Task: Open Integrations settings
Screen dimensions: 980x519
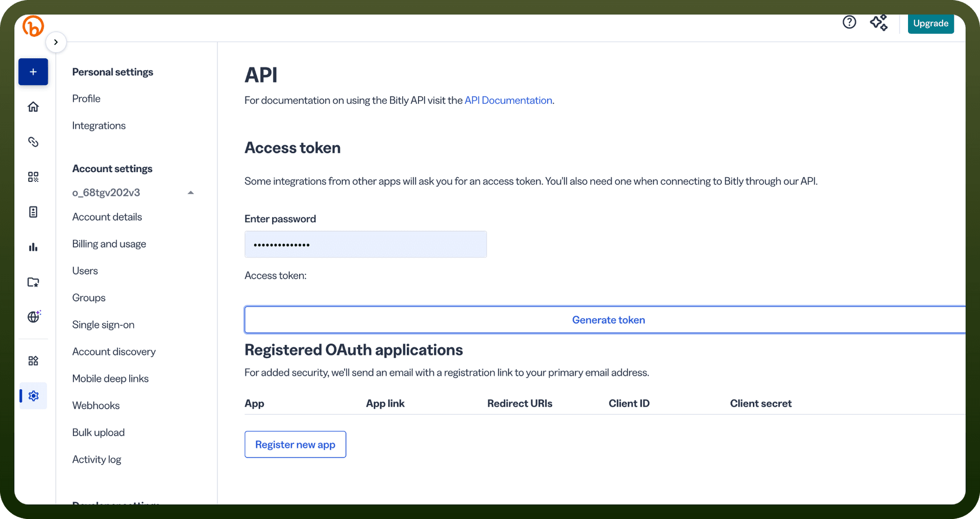Action: (x=99, y=126)
